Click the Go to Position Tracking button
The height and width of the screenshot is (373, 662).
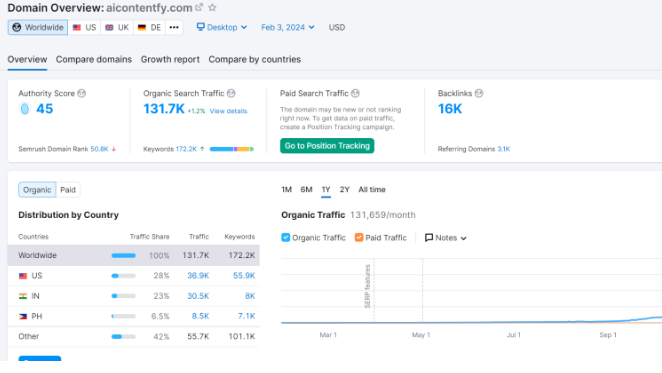[327, 146]
